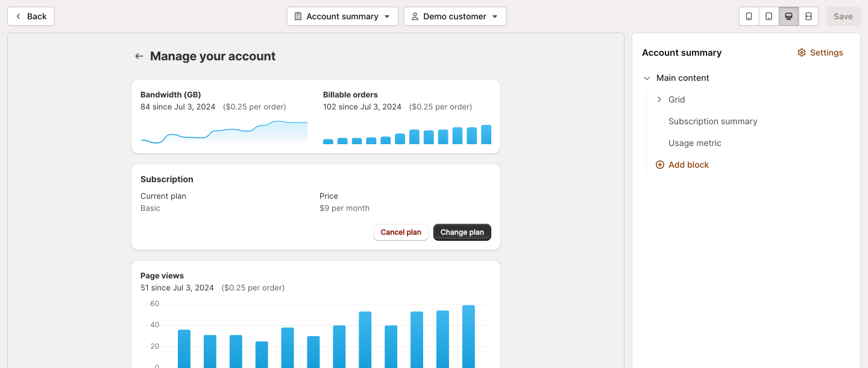Select the Subscription summary block

click(x=712, y=121)
